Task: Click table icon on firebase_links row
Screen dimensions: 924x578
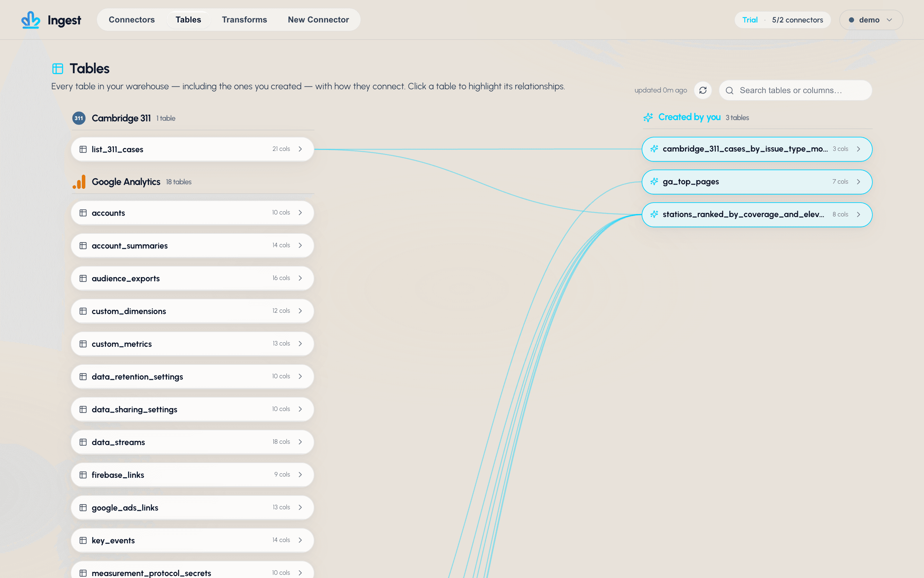Action: pos(83,475)
